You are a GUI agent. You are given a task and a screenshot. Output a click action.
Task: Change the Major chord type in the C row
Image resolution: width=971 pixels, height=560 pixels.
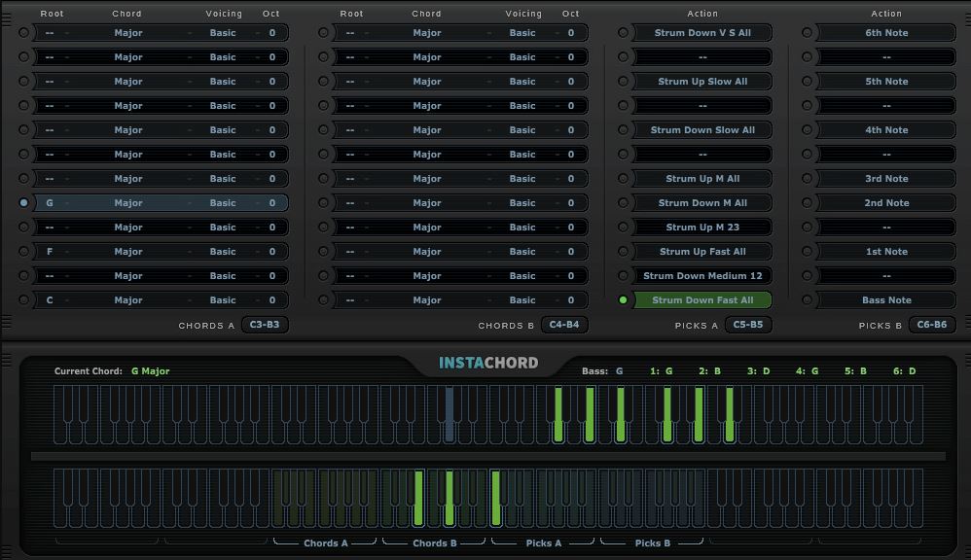pyautogui.click(x=128, y=300)
